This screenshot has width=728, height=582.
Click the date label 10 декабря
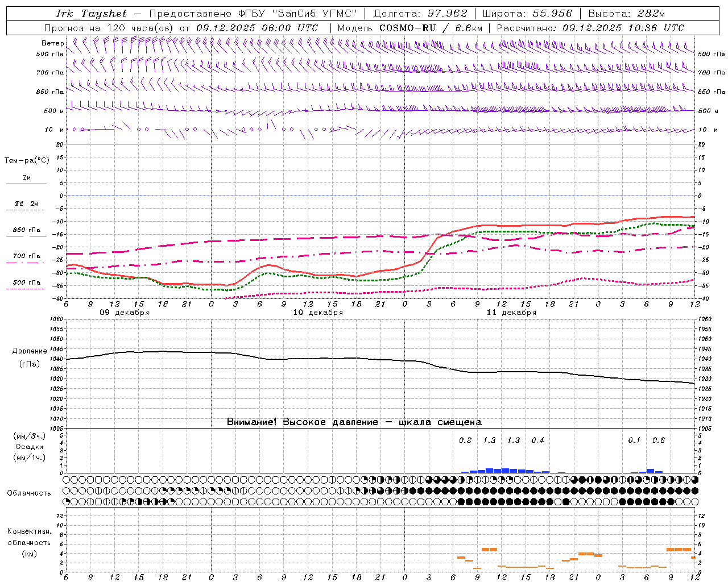click(318, 313)
